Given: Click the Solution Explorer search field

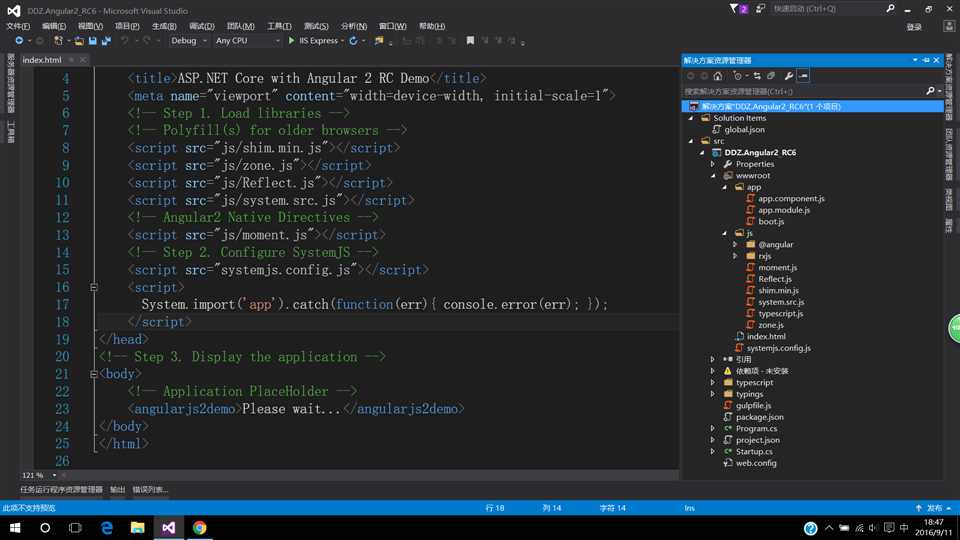Looking at the screenshot, I should pyautogui.click(x=804, y=91).
